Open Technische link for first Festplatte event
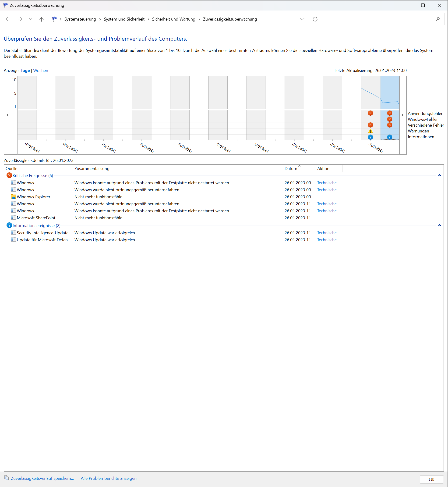448x487 pixels. tap(329, 183)
